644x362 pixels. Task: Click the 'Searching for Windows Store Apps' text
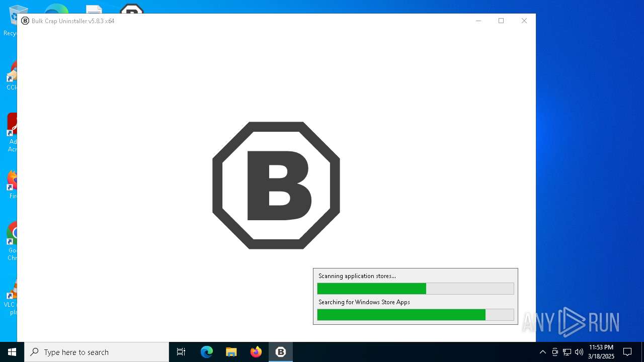(x=364, y=302)
